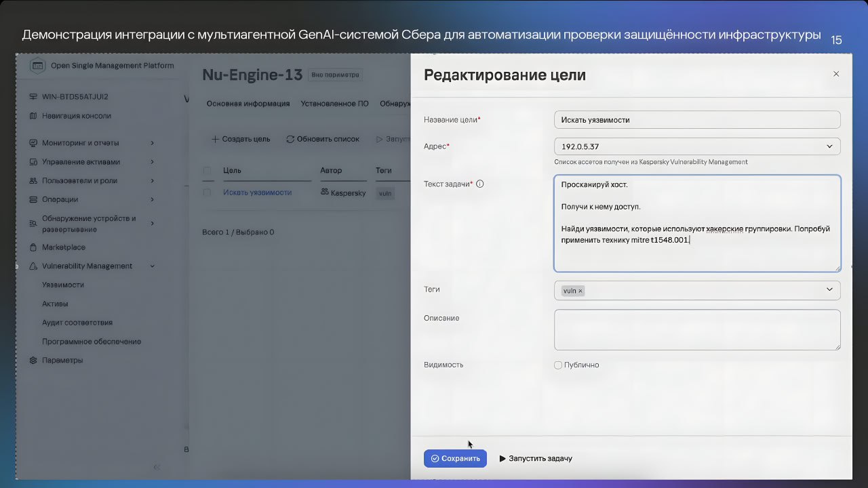This screenshot has height=488, width=868.
Task: Expand the Теги dropdown list
Action: pos(829,290)
